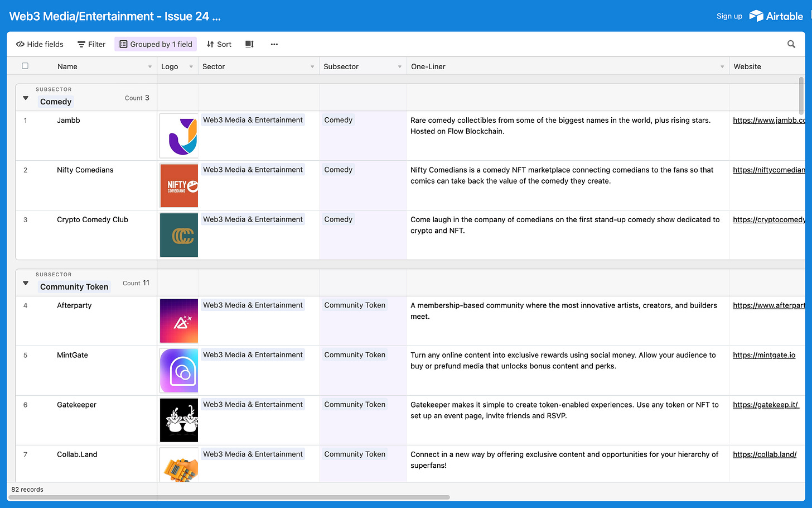Open the row height icon in toolbar

(x=249, y=44)
